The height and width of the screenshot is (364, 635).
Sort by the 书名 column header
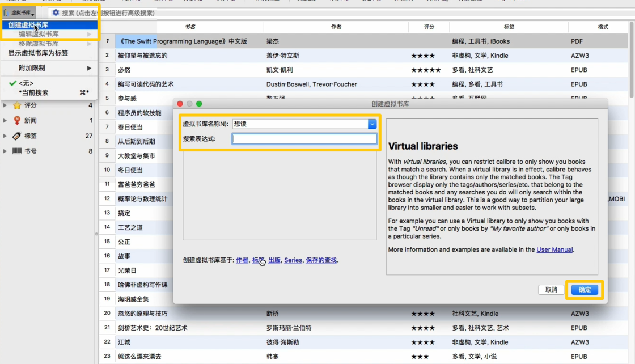[x=190, y=27]
